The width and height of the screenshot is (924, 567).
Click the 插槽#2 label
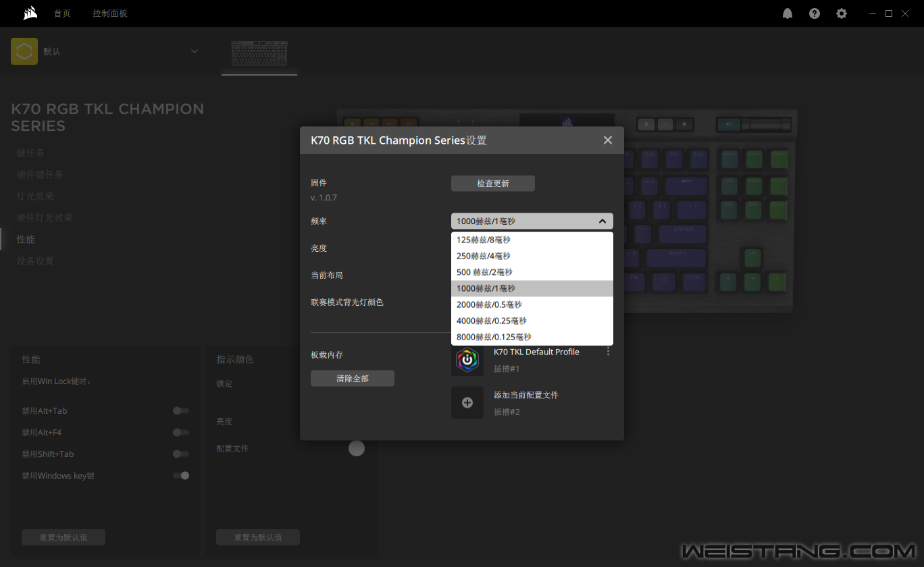click(507, 412)
